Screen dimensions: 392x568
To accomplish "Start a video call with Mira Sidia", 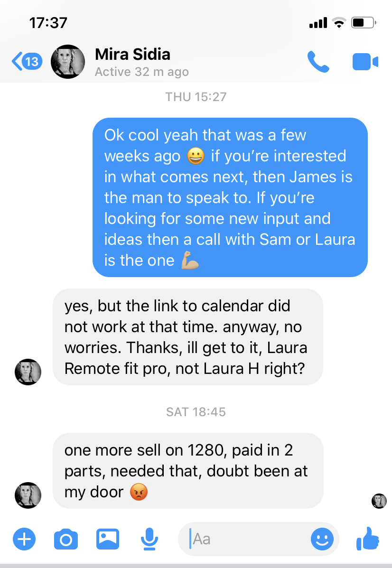I will 365,62.
